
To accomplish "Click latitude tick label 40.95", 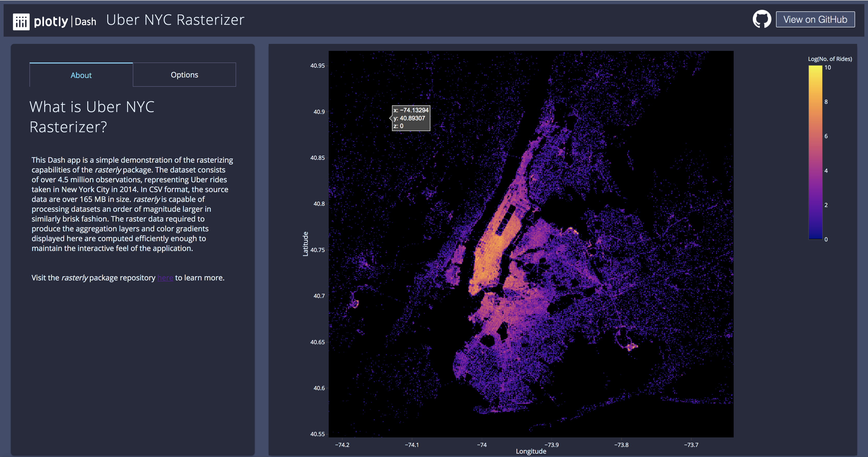I will 317,66.
